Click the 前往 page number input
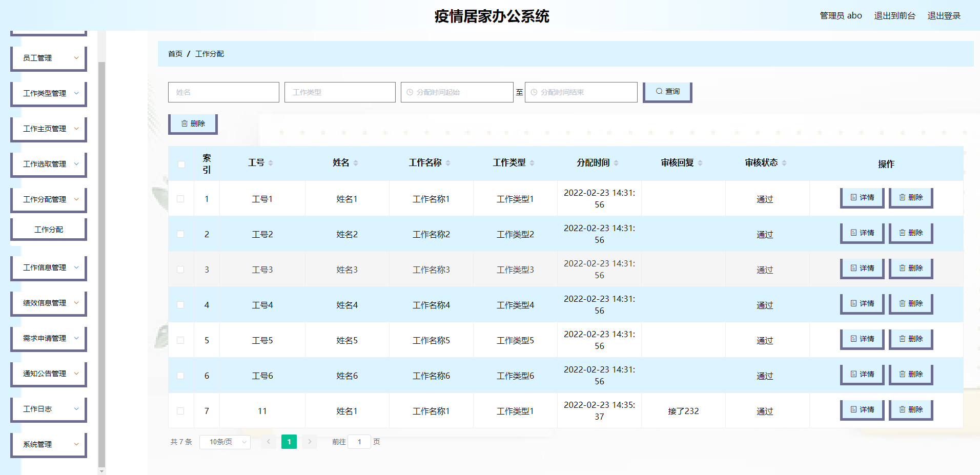 point(359,442)
